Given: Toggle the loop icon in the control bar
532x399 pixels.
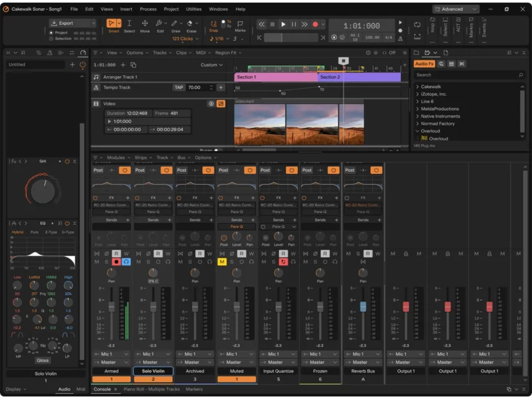Looking at the screenshot, I should pos(417,25).
